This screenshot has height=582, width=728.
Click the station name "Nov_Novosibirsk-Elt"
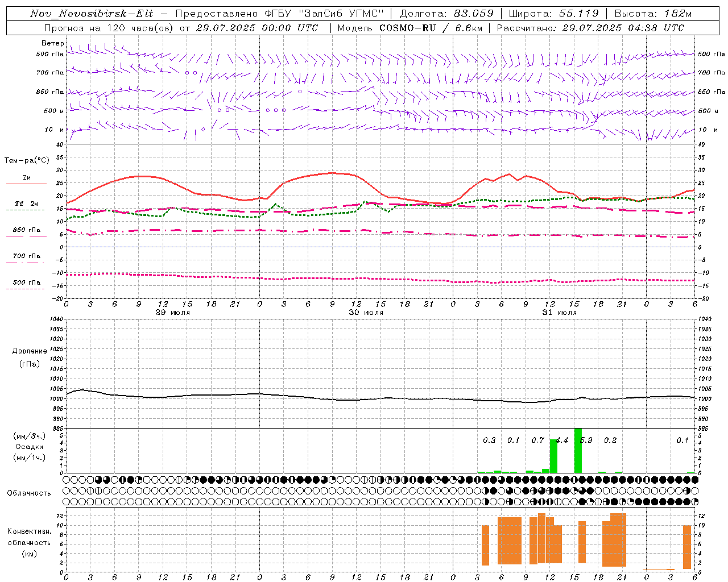(x=92, y=14)
